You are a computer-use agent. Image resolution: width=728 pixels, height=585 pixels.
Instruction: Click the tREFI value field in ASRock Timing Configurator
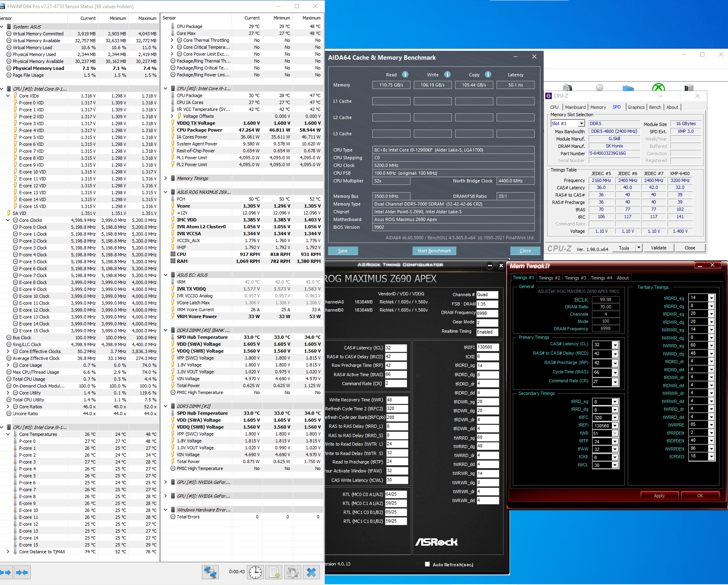point(487,347)
